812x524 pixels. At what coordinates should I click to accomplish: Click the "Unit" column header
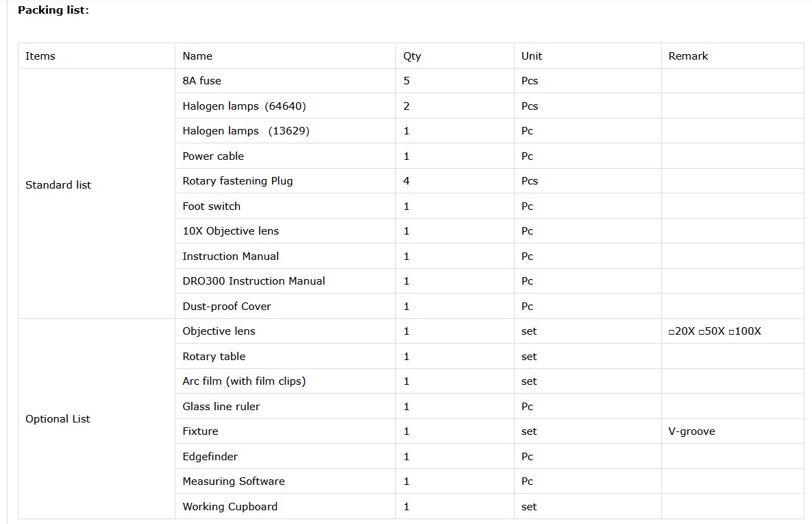tap(532, 56)
